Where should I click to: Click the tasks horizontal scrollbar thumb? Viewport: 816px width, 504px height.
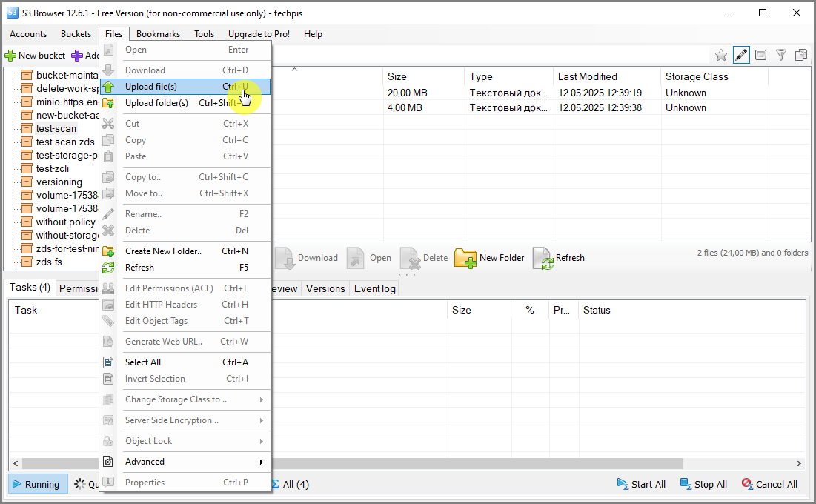click(x=353, y=463)
